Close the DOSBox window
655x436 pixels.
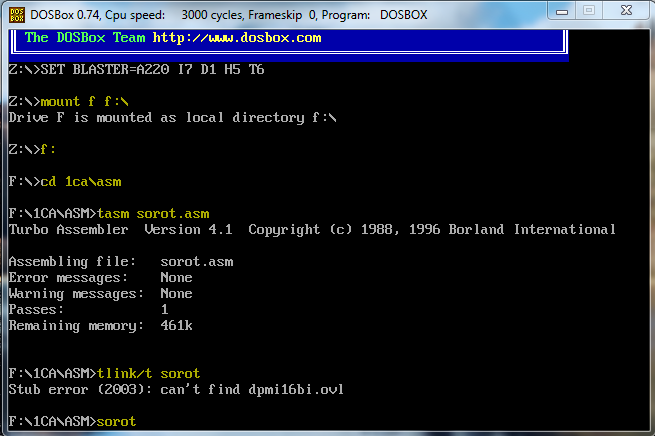(626, 10)
